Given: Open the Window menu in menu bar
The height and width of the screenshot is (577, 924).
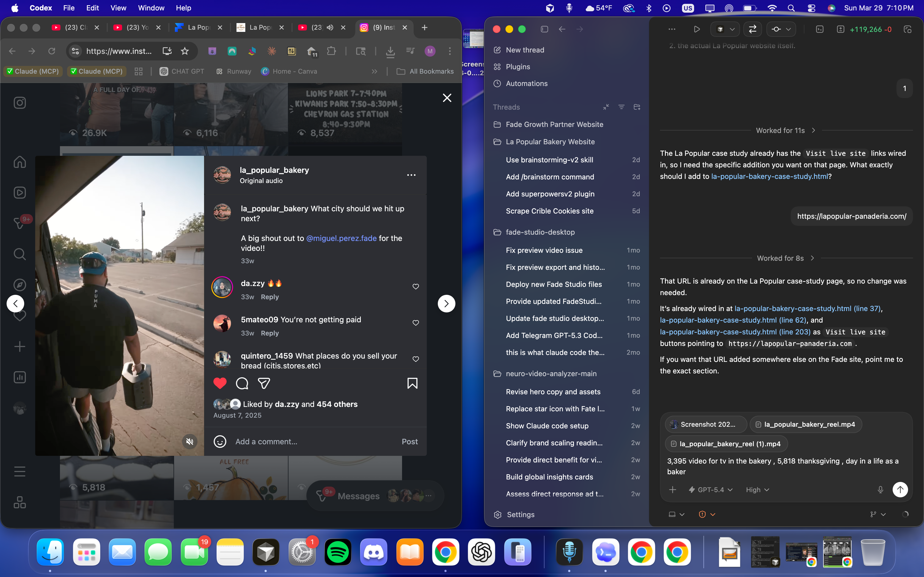Looking at the screenshot, I should pyautogui.click(x=151, y=8).
